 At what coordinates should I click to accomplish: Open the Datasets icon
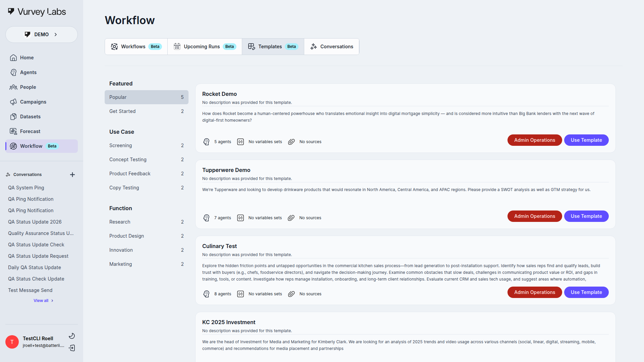click(x=13, y=116)
